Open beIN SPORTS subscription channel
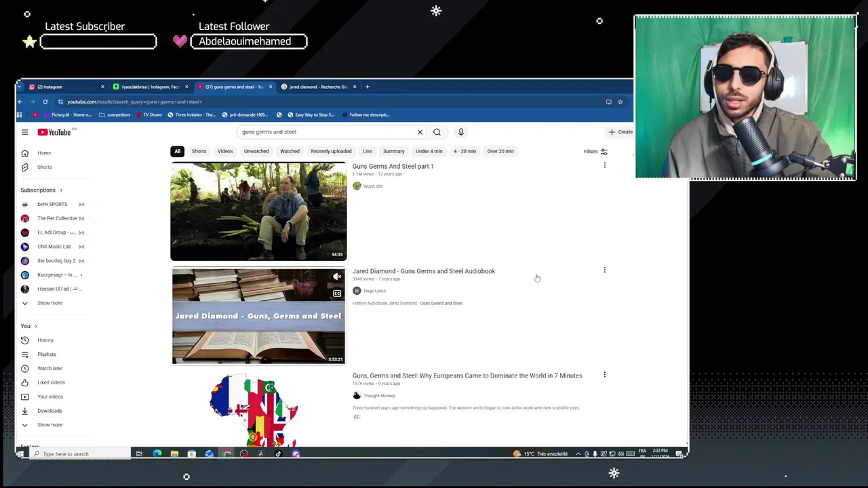Screen dimensions: 868x488 pos(52,205)
